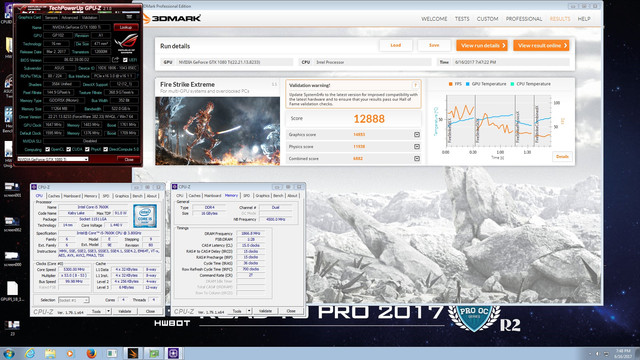Toggle the DirectCompute 5.0 checkbox
Image resolution: width=640 pixels, height=360 pixels.
(106, 149)
